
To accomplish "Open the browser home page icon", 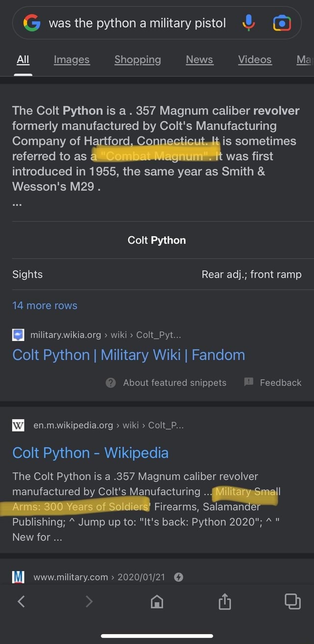I will (x=157, y=601).
